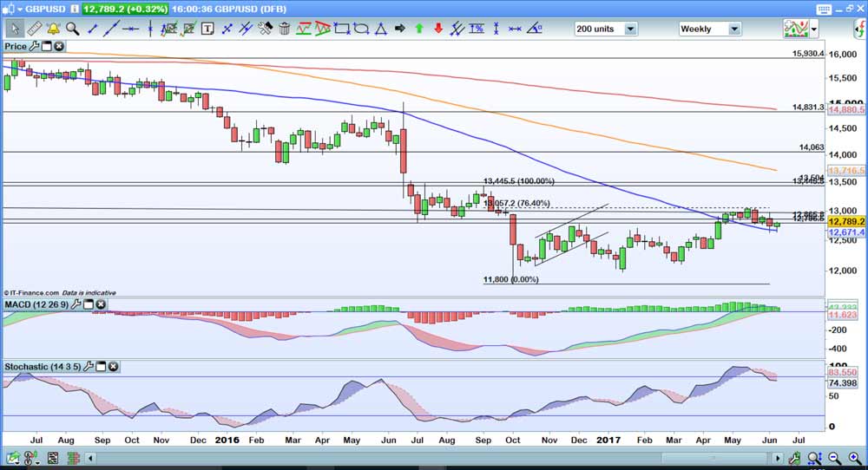The height and width of the screenshot is (470, 868).
Task: Click the MACD (12 26 9) label
Action: [x=36, y=304]
